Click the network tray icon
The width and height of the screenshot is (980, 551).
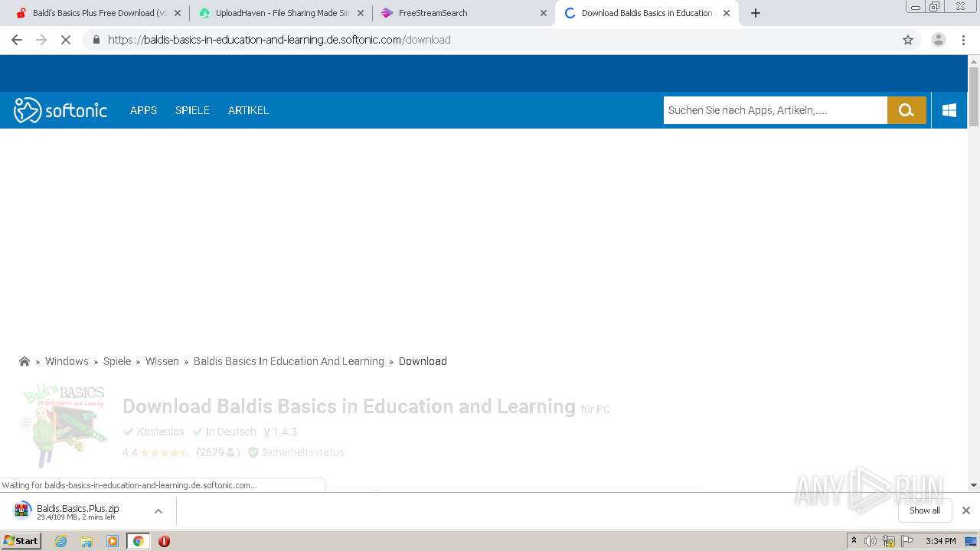889,541
